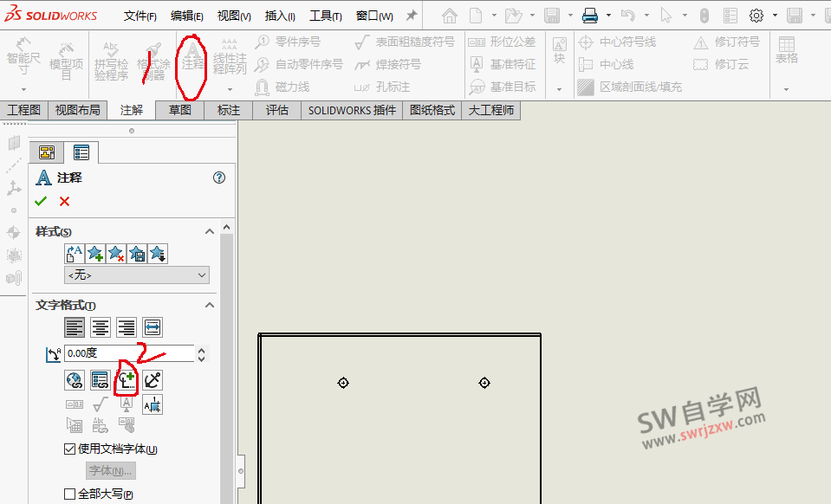Collapse the 文字格式 section
Image resolution: width=831 pixels, height=504 pixels.
coord(209,305)
